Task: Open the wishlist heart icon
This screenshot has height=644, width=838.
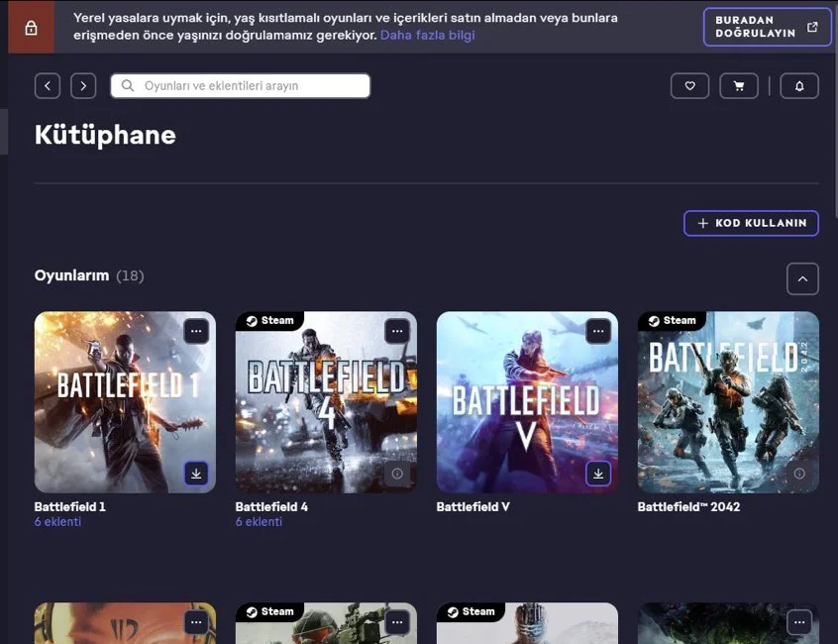Action: point(689,86)
